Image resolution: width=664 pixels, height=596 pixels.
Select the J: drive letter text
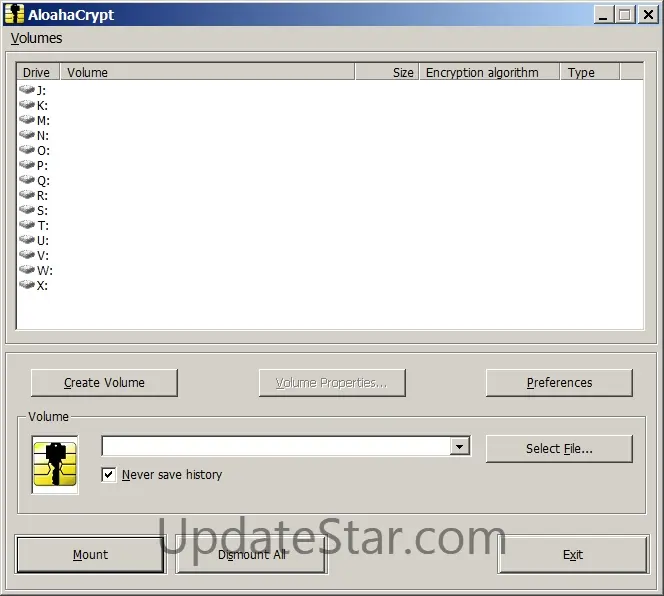(41, 91)
